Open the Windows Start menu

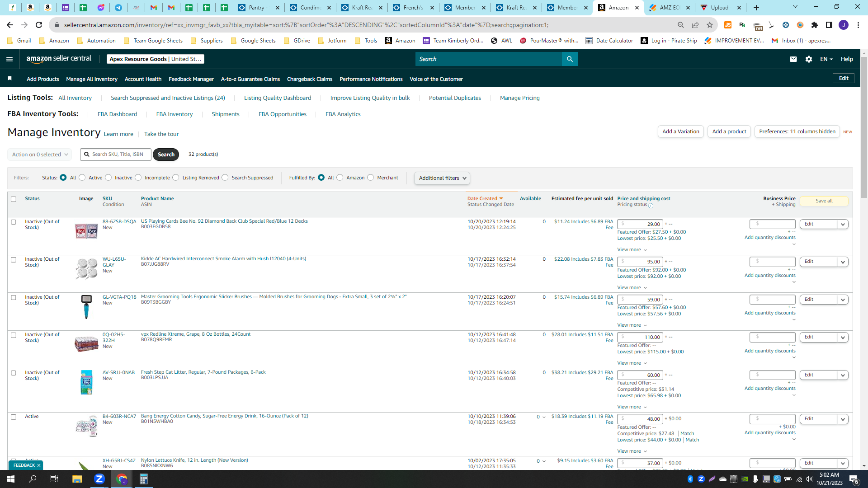11,479
